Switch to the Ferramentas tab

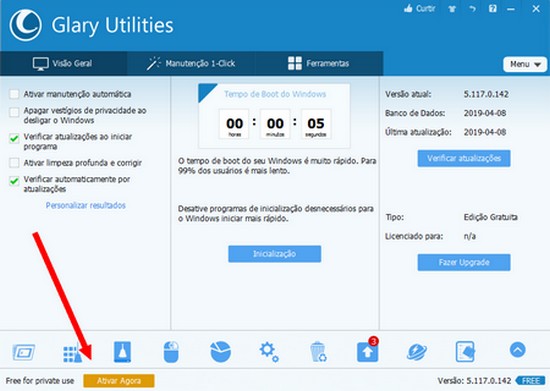coord(318,63)
